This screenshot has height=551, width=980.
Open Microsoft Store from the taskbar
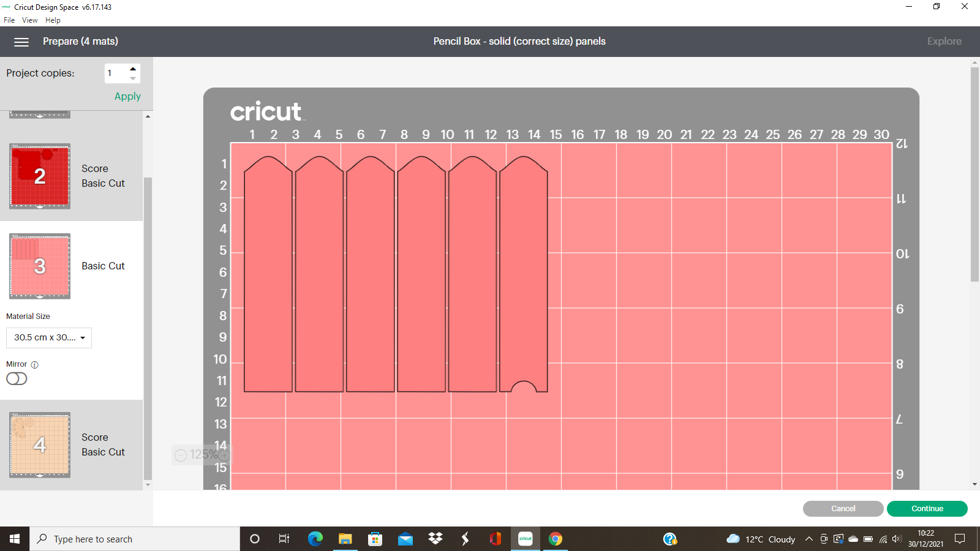coord(375,539)
